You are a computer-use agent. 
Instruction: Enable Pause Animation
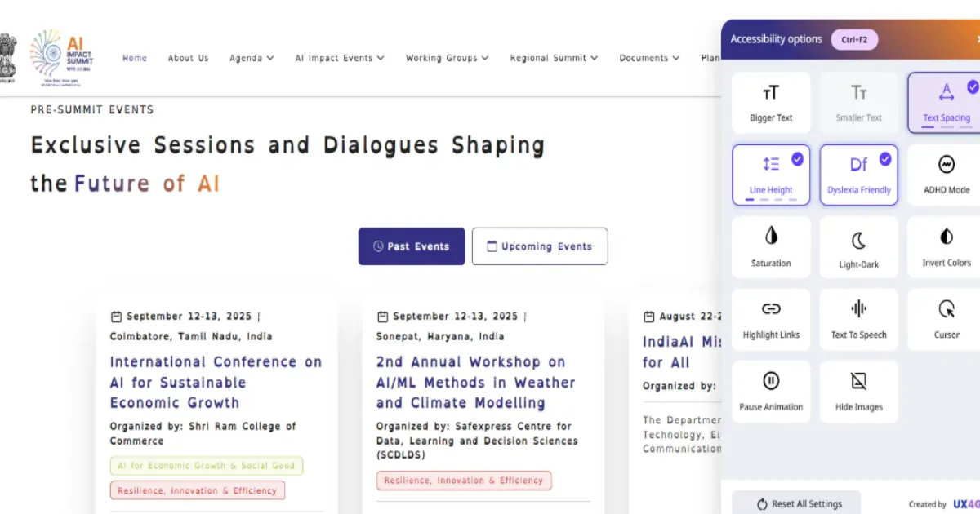pos(771,390)
